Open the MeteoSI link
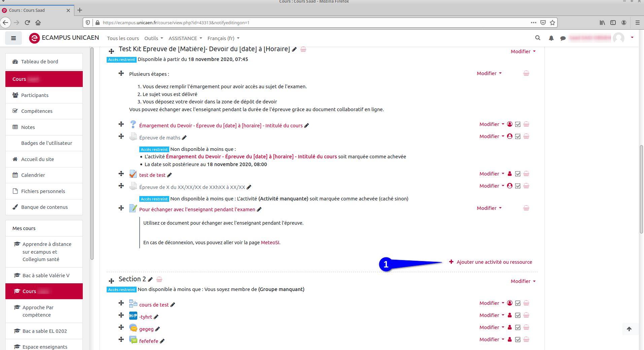644x350 pixels. (x=270, y=243)
